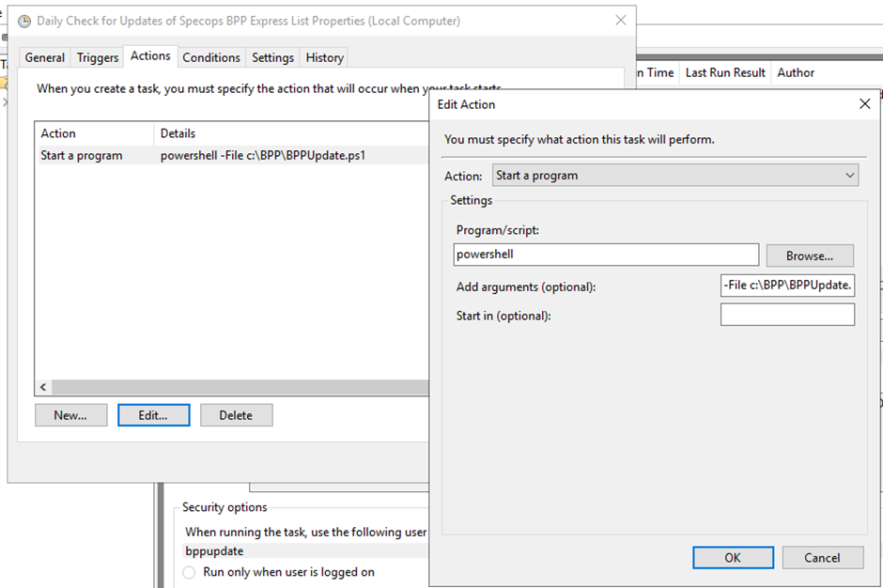883x588 pixels.
Task: Click the Start in optional field
Action: click(787, 315)
